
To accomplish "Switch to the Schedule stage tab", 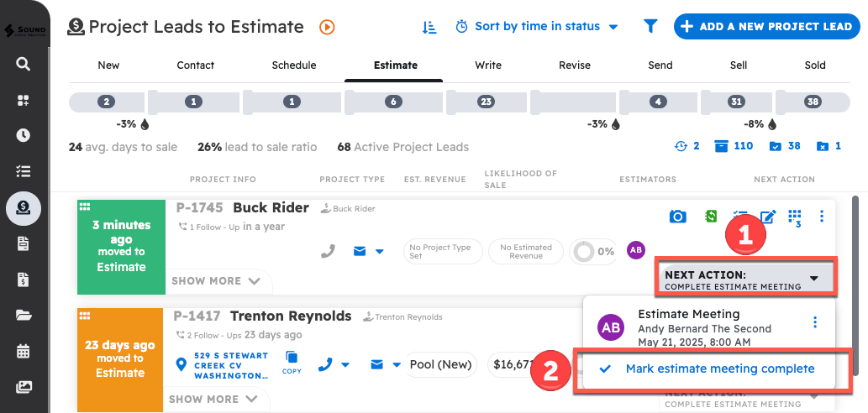I will (x=294, y=65).
